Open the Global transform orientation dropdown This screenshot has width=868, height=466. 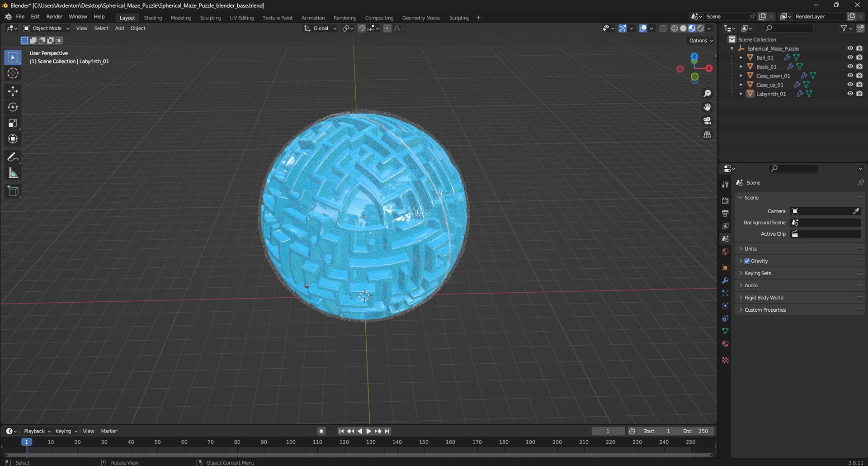coord(320,28)
